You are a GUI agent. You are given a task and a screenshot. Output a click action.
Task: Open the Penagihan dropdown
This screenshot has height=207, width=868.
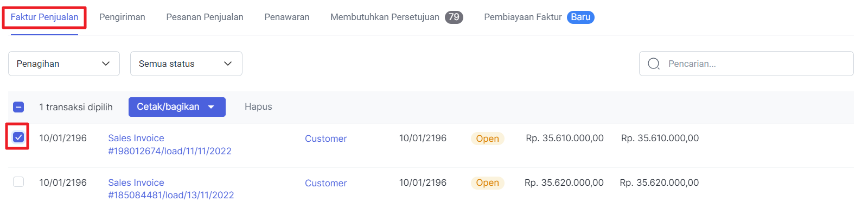click(64, 64)
